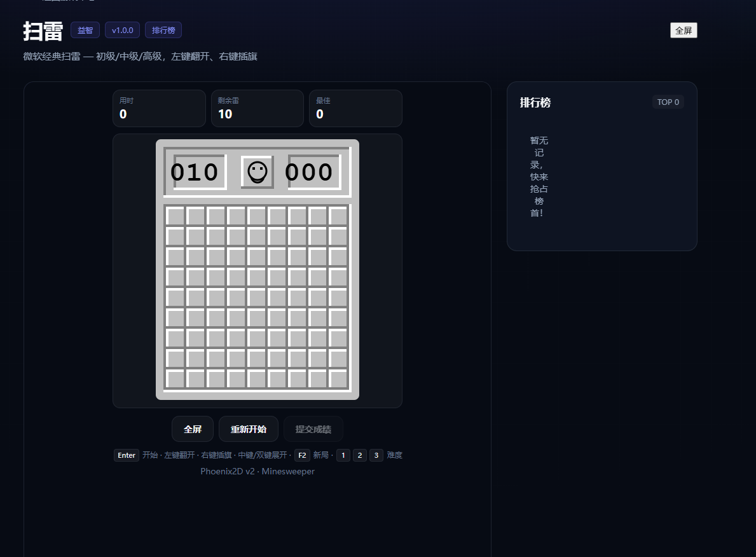Reveal row 2, column 2 cell
This screenshot has height=557, width=756.
(x=196, y=236)
